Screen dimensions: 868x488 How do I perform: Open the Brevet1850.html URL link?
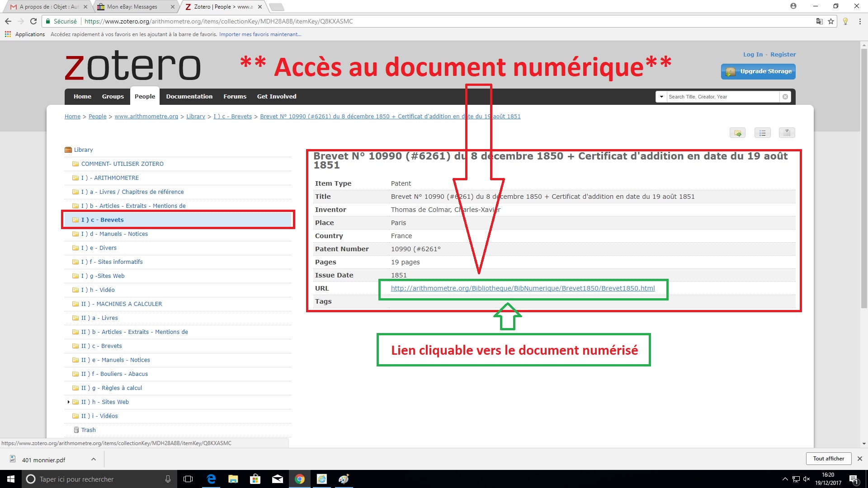[523, 288]
